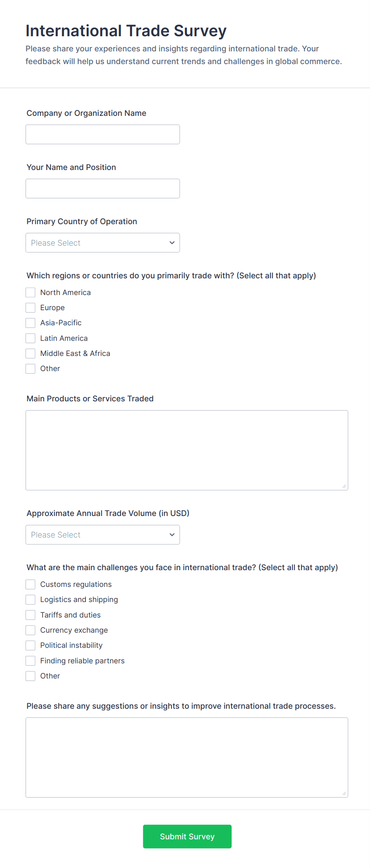Check Middle East & Africa region
The image size is (370, 868).
pyautogui.click(x=30, y=353)
